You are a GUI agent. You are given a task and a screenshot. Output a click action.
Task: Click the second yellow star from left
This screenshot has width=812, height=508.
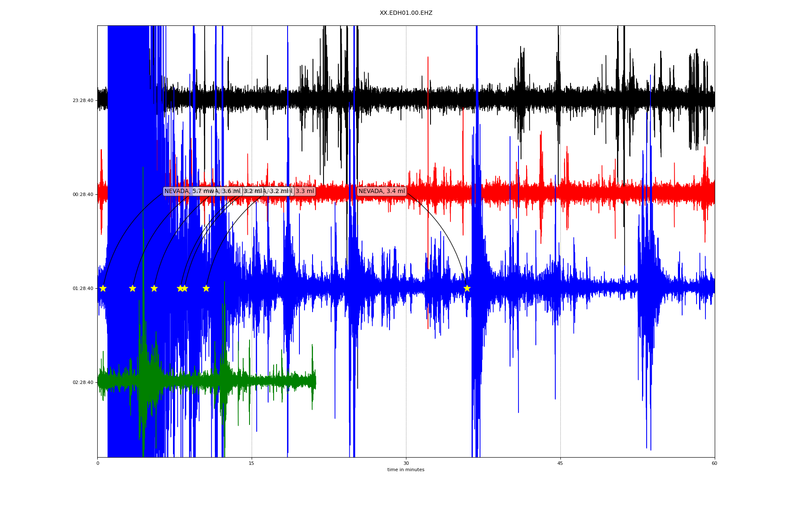(132, 288)
